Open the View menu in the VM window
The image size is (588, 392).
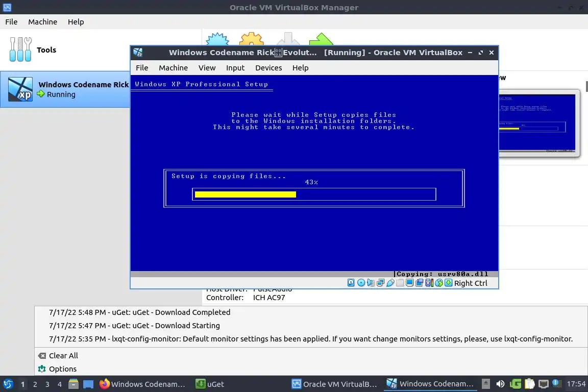tap(207, 68)
